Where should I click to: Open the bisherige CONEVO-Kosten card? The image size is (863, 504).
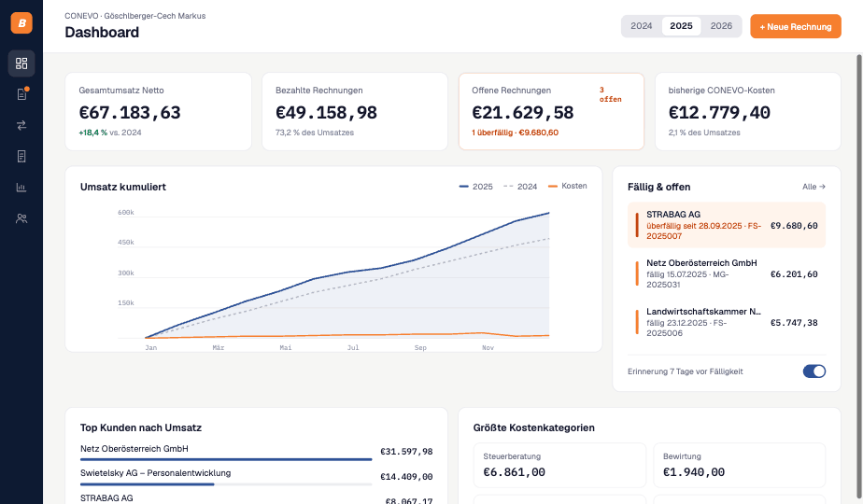[x=748, y=111]
